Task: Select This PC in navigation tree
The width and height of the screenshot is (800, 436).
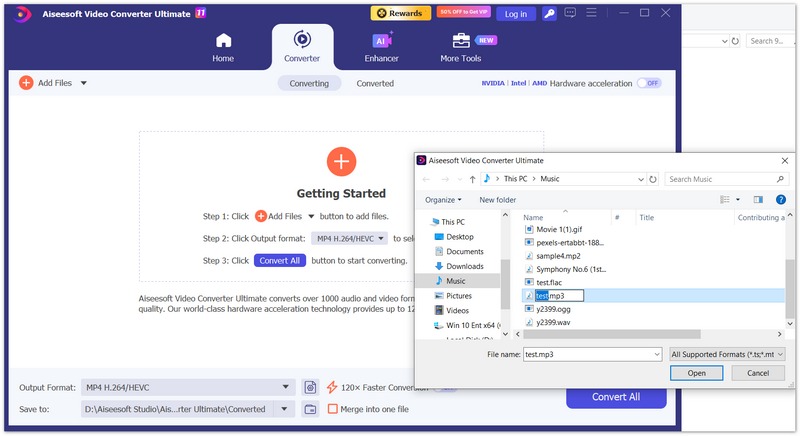Action: (x=447, y=222)
